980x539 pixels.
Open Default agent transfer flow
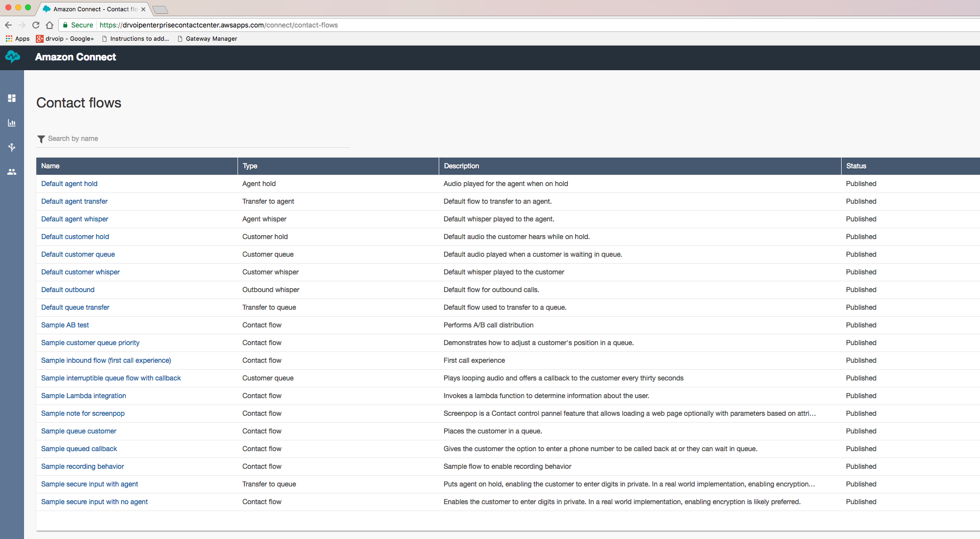click(74, 201)
